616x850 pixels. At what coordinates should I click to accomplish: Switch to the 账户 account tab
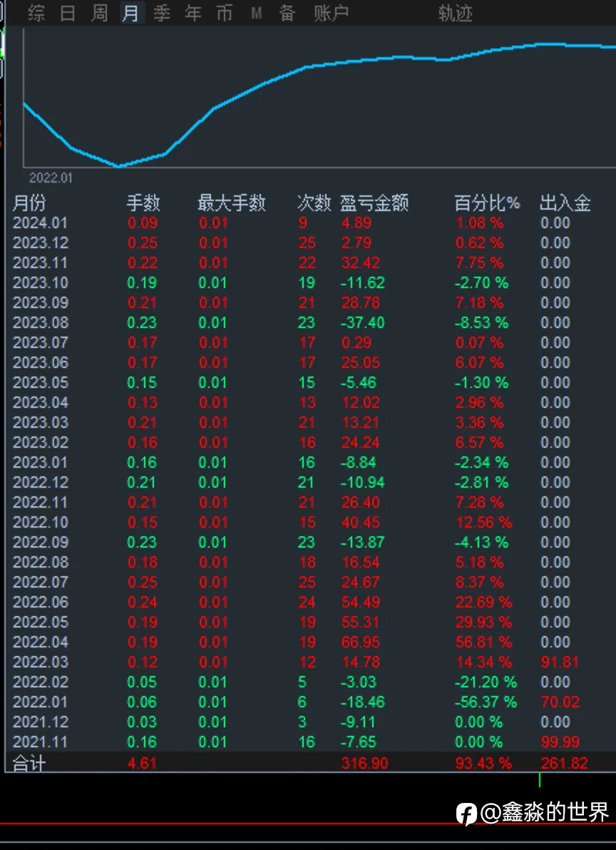(x=331, y=13)
